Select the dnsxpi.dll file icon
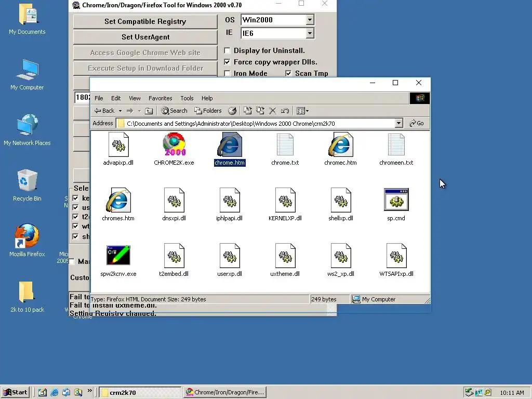This screenshot has height=399, width=532. point(174,200)
